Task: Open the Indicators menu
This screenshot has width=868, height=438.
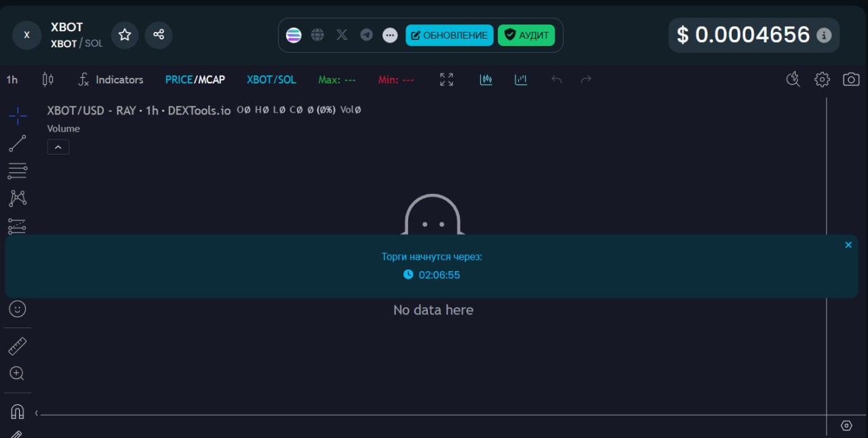Action: click(x=111, y=79)
